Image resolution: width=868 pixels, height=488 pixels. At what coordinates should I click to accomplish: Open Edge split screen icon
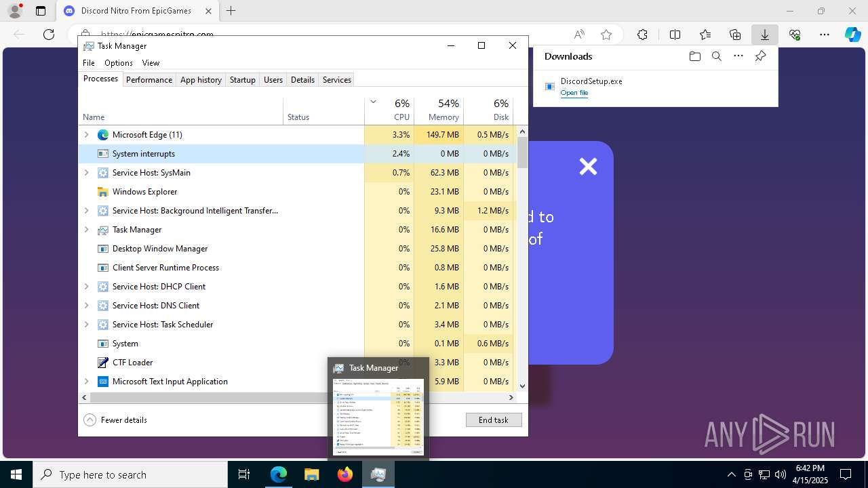(675, 35)
